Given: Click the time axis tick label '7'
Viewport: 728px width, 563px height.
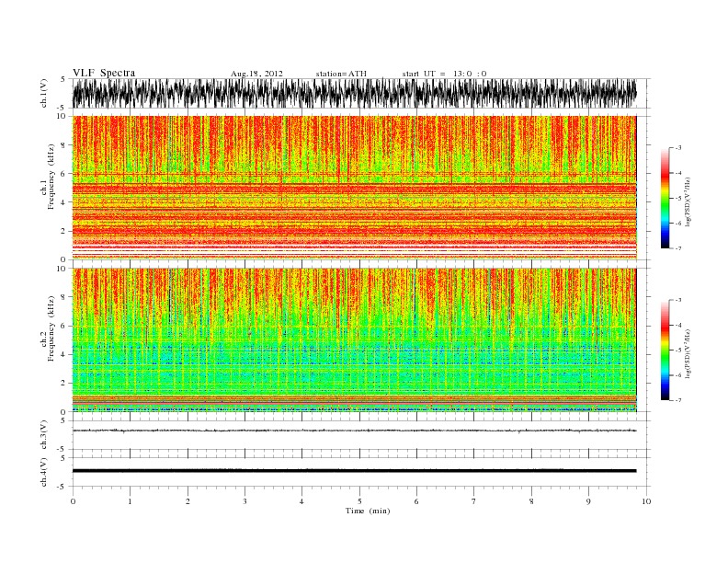Looking at the screenshot, I should tap(474, 501).
